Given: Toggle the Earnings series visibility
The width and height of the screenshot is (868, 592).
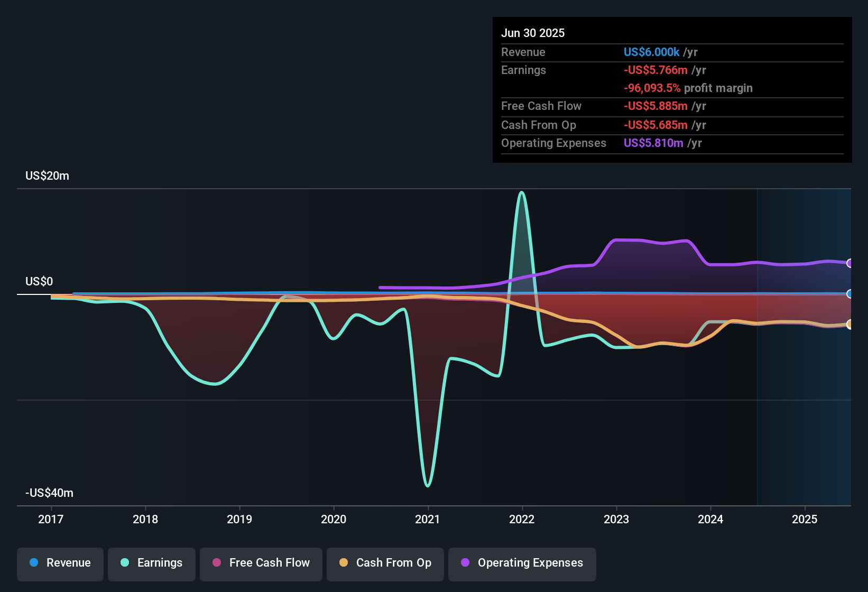Looking at the screenshot, I should point(152,563).
